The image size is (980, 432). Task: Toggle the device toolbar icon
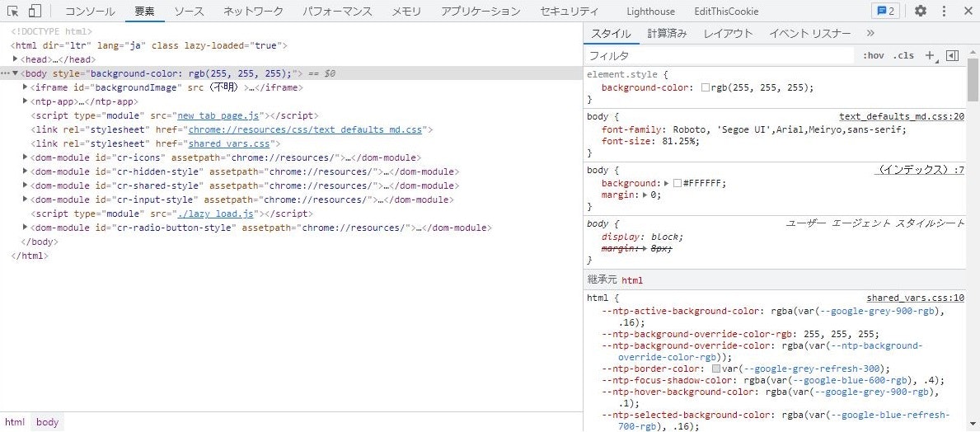[x=35, y=12]
